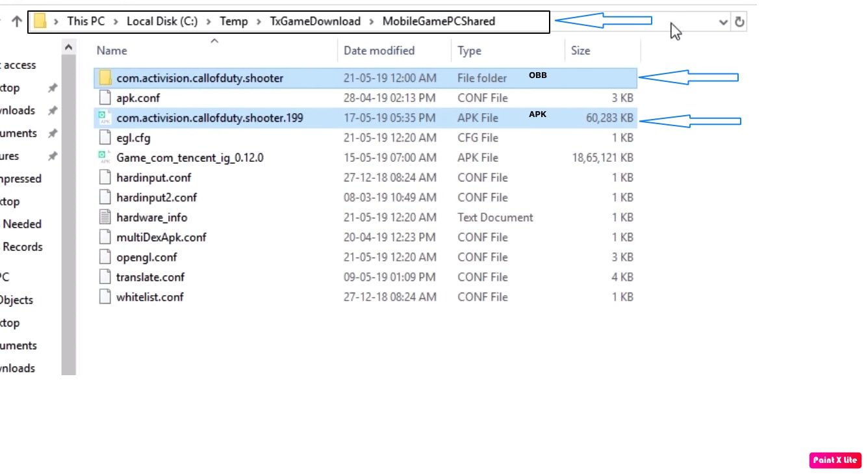Click navigation pane scrollbar track

click(x=69, y=215)
